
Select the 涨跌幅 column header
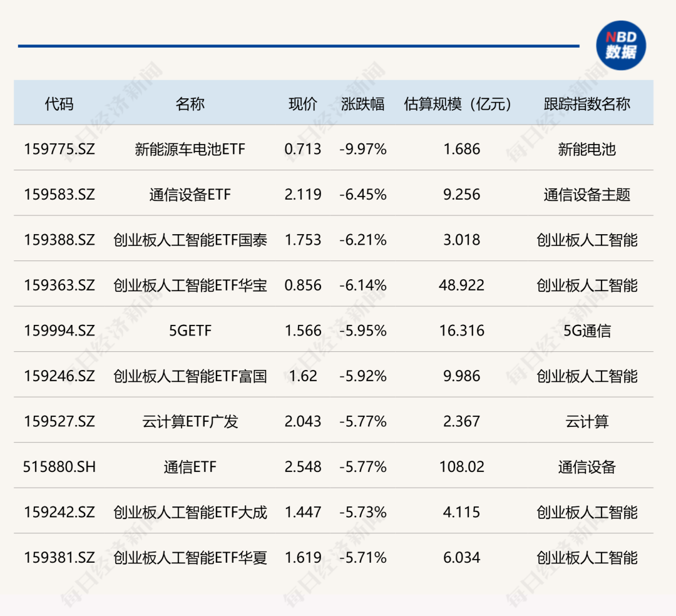[362, 104]
